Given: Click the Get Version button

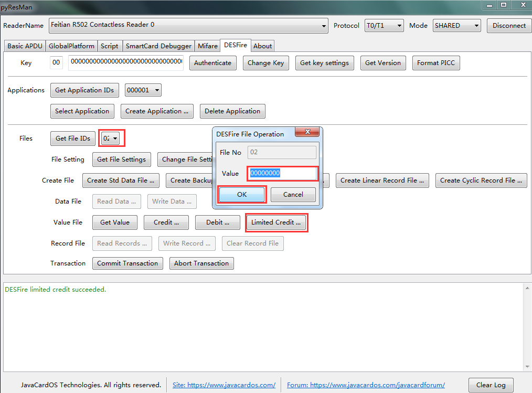Looking at the screenshot, I should [x=382, y=63].
